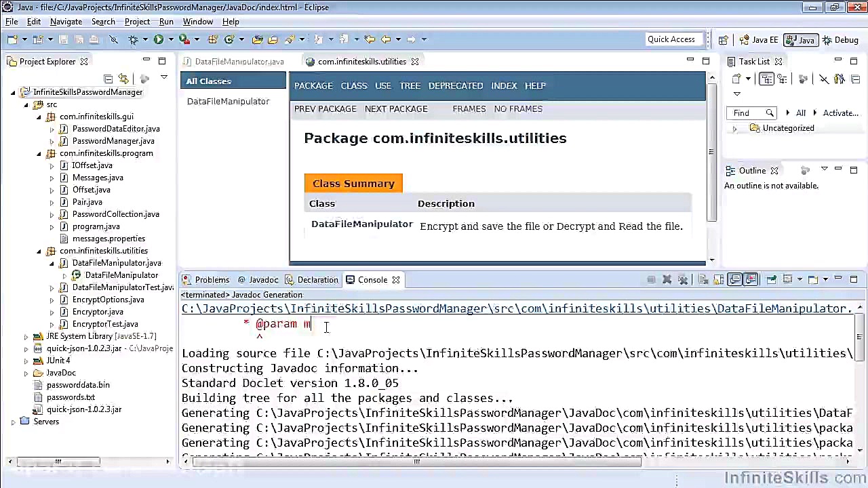Click the TREE link in Javadoc navigation
Viewport: 868px width, 488px height.
[410, 86]
